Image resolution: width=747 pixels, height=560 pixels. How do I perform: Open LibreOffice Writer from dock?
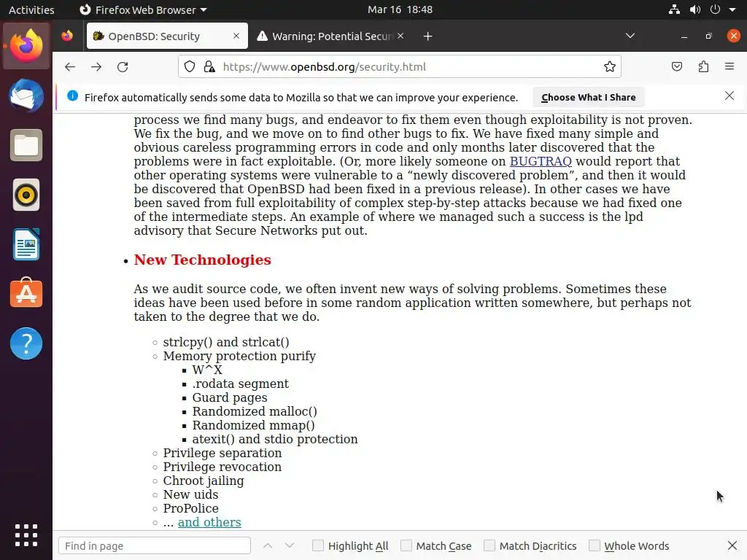(x=26, y=245)
